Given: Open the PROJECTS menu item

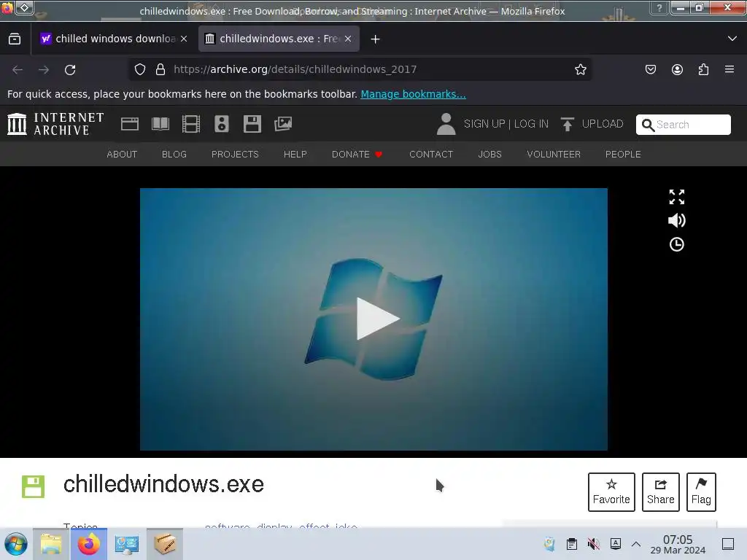Looking at the screenshot, I should click(235, 155).
